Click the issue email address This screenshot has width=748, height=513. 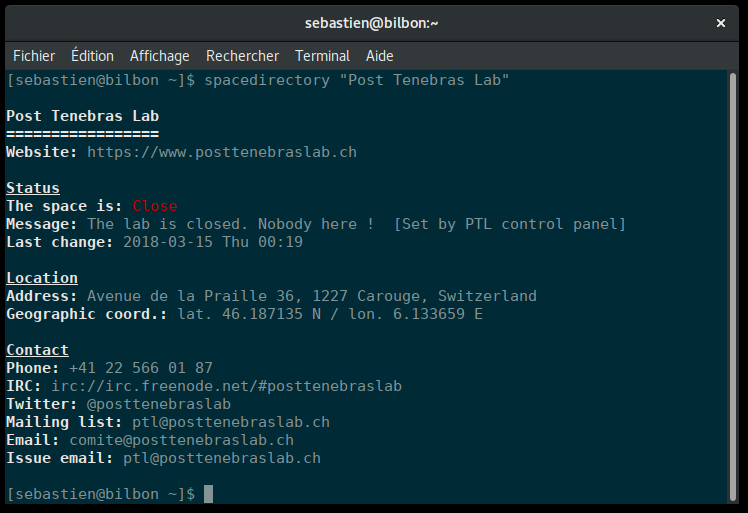(x=221, y=458)
